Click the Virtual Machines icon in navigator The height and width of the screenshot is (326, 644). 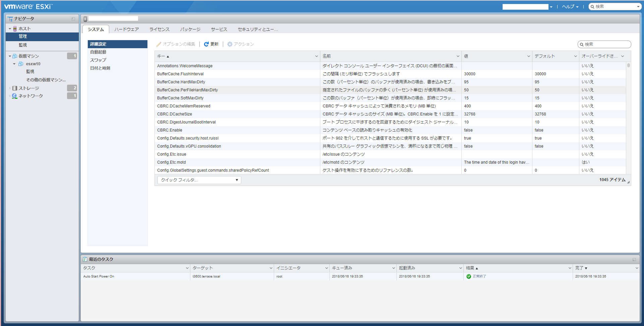click(x=15, y=56)
